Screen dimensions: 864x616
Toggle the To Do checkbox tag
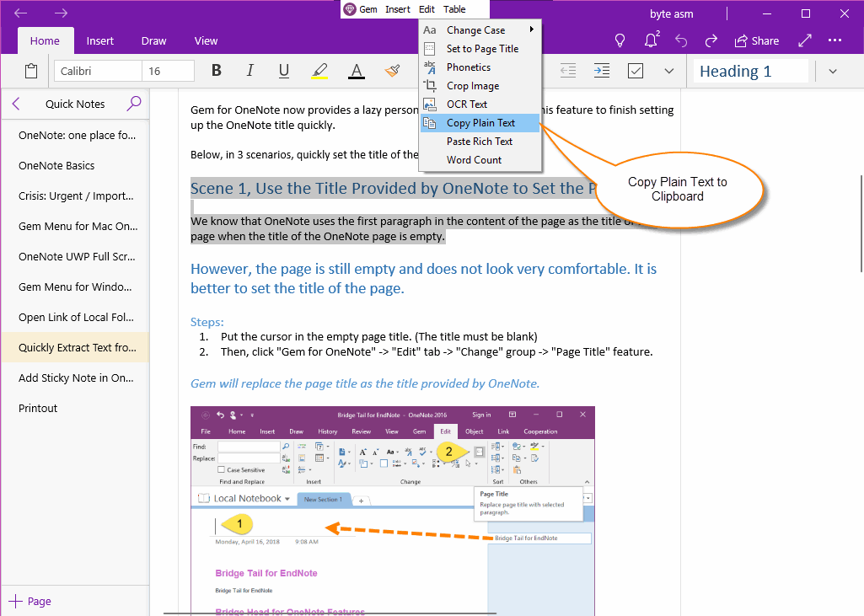click(x=636, y=71)
